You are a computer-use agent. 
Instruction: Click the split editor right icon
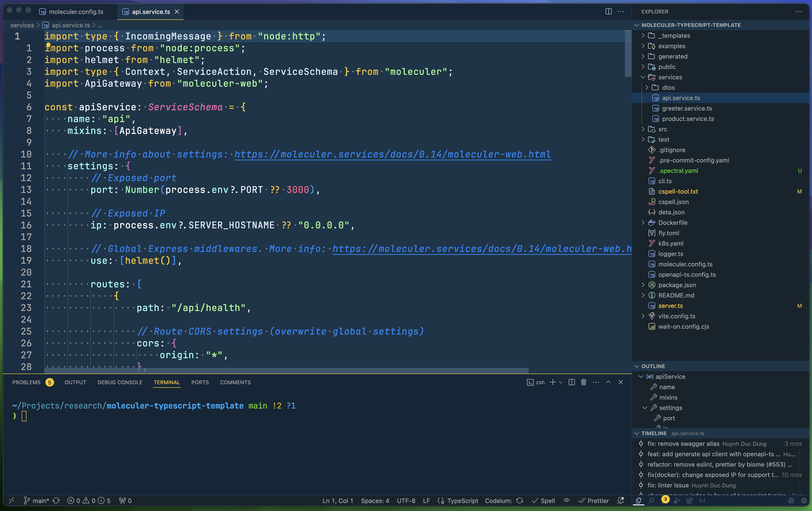[608, 12]
